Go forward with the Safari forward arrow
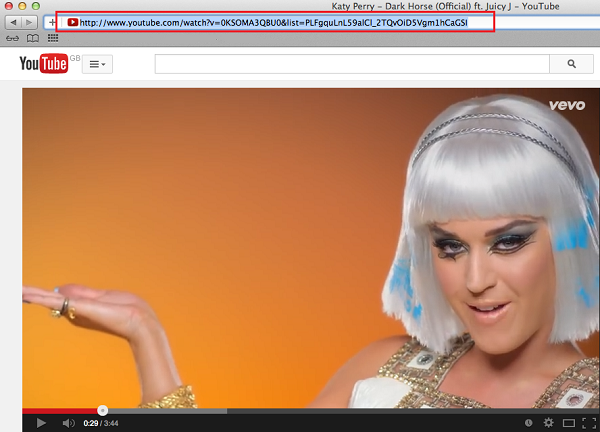Screen dimensions: 600x432 [29, 23]
